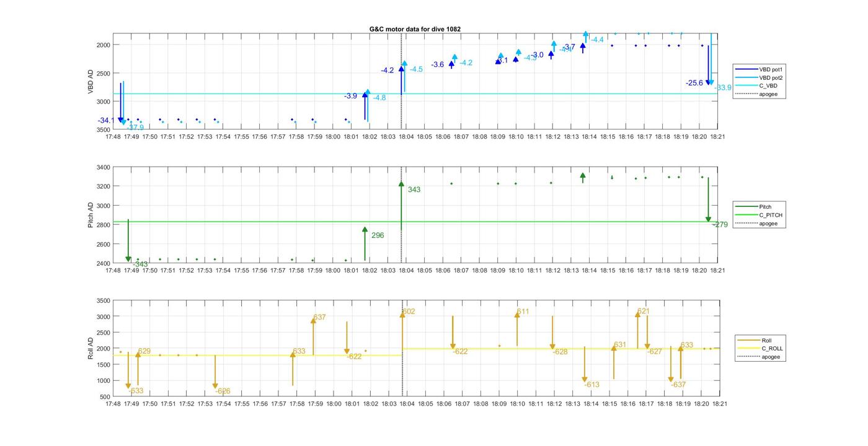Screen dimensions: 868x446
Task: Click the '-633' roll data label
Action: point(136,391)
